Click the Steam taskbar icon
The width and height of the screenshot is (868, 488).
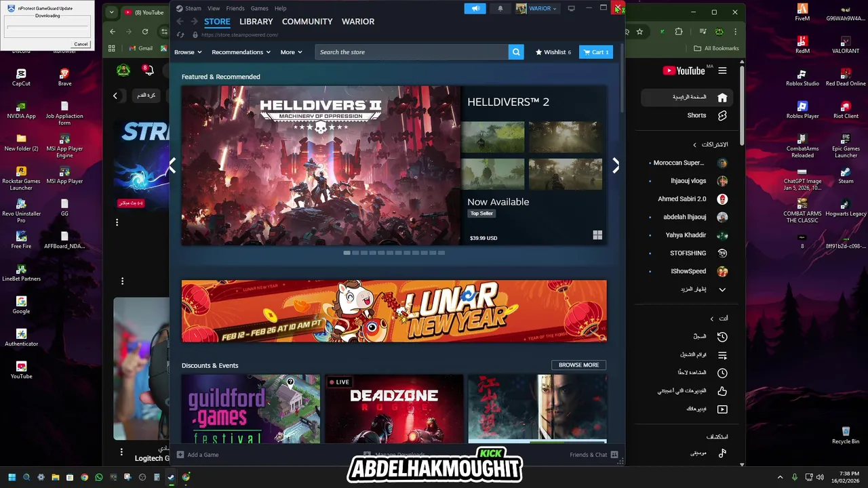point(171,477)
